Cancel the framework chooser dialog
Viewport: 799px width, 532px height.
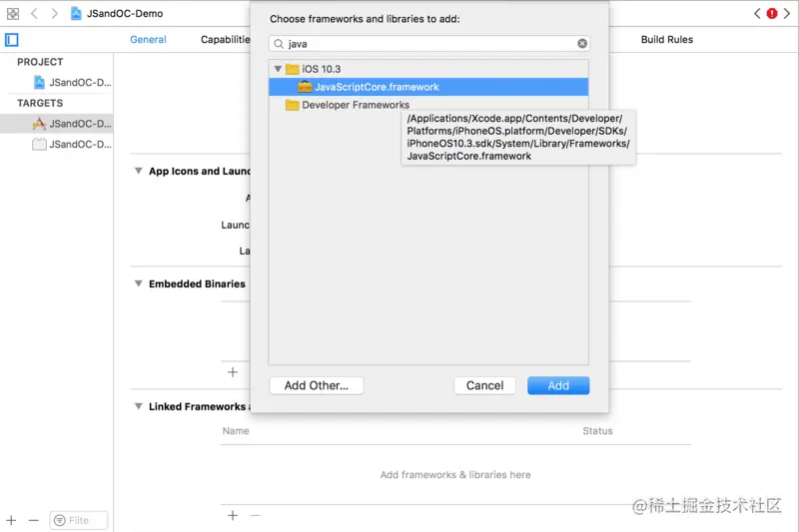tap(484, 386)
